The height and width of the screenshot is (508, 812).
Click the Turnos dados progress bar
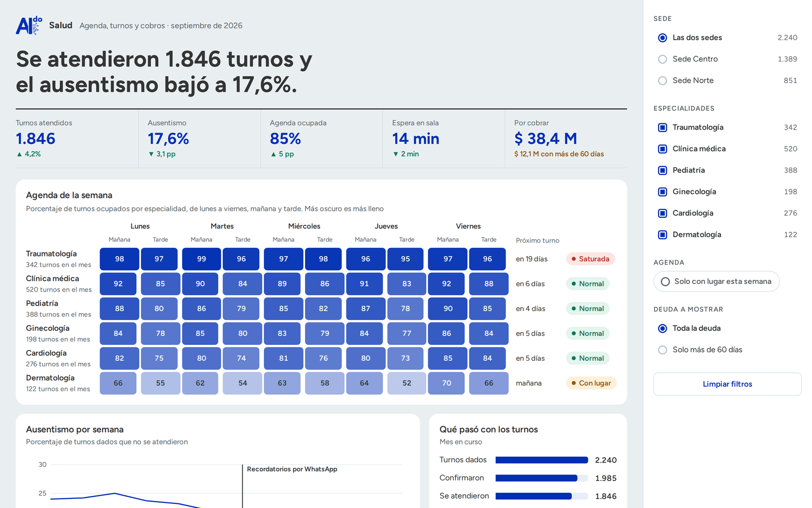[542, 460]
